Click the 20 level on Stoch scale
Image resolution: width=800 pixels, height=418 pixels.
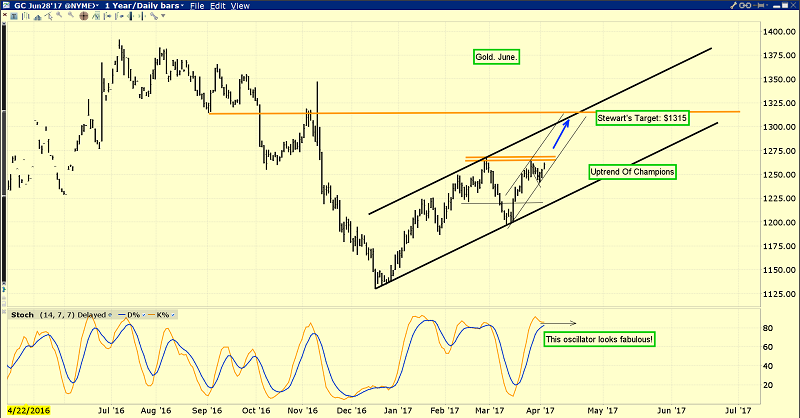pos(767,385)
